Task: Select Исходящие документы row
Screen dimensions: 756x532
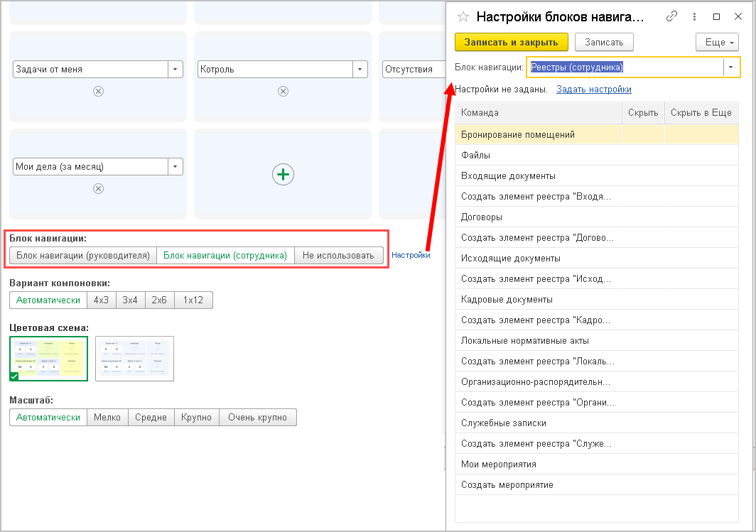Action: (x=597, y=259)
